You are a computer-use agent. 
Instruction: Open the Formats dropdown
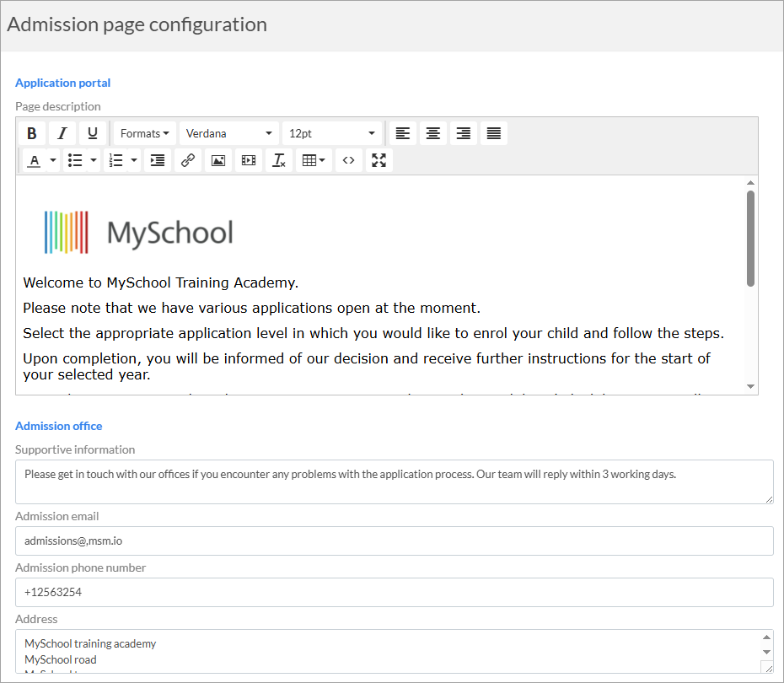coord(144,132)
